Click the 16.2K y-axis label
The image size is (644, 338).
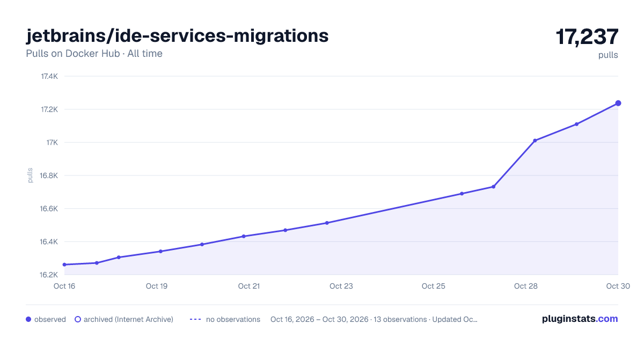click(x=49, y=275)
